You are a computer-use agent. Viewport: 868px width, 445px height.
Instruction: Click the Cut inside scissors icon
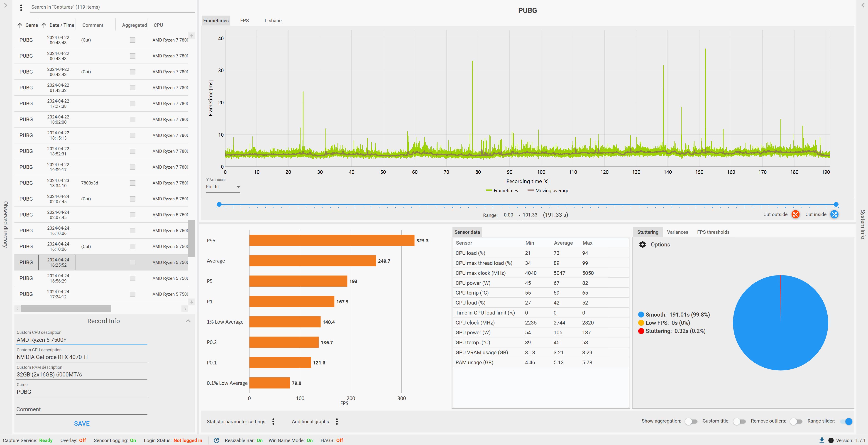pos(834,214)
